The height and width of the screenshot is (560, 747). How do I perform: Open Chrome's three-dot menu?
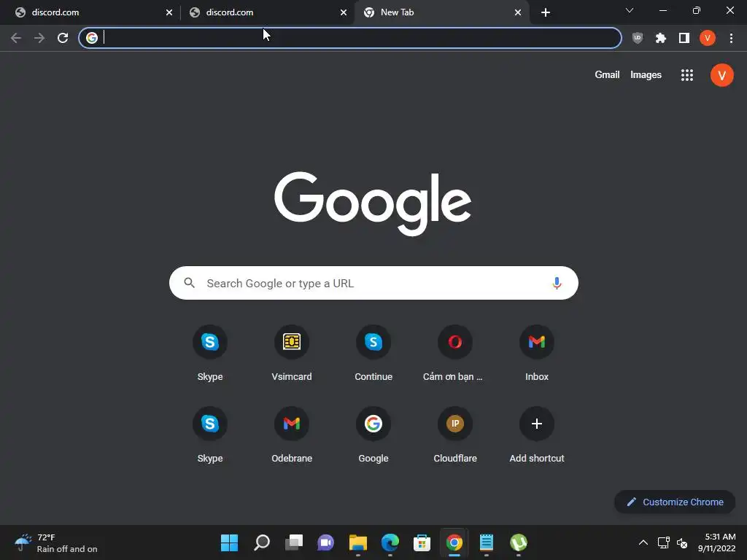tap(731, 38)
